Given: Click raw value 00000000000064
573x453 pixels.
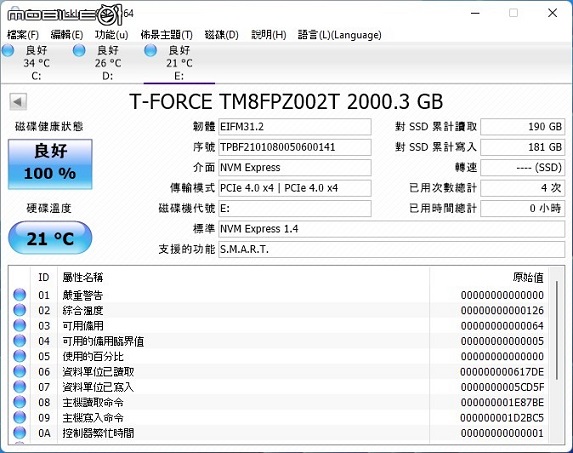Looking at the screenshot, I should 502,326.
